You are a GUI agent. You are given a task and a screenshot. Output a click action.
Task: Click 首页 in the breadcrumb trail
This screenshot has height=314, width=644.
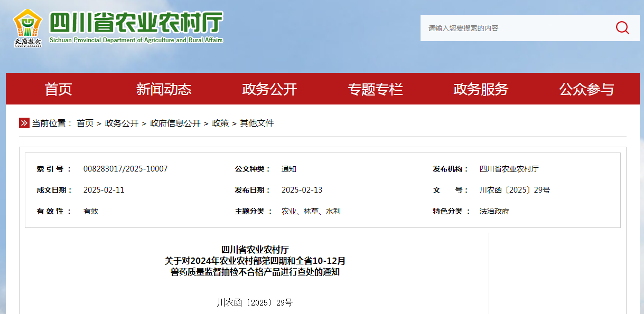click(85, 123)
